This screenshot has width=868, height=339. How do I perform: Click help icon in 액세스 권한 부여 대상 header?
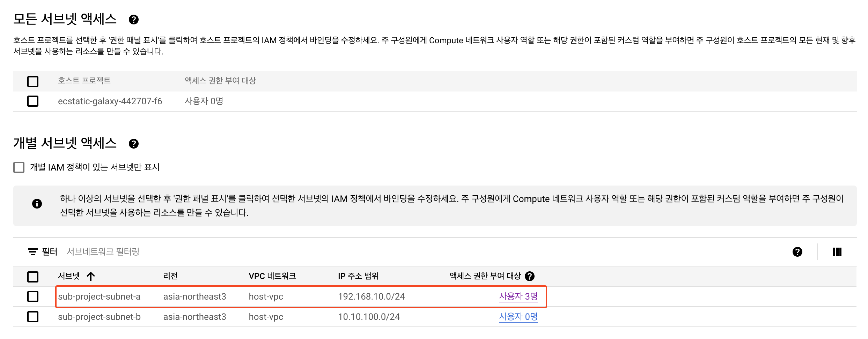pos(529,276)
